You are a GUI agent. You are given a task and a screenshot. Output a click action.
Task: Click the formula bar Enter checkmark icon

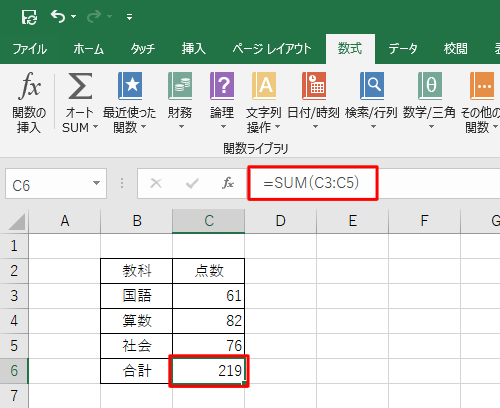pyautogui.click(x=192, y=183)
